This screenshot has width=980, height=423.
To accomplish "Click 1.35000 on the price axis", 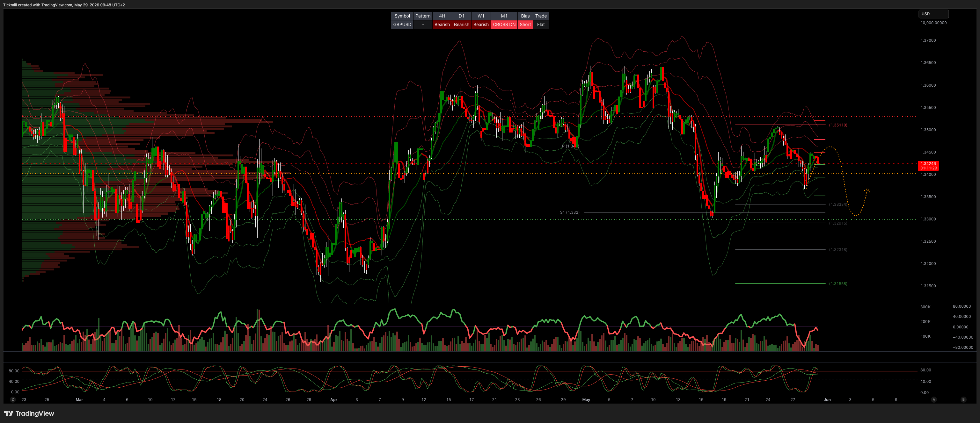I will point(928,130).
